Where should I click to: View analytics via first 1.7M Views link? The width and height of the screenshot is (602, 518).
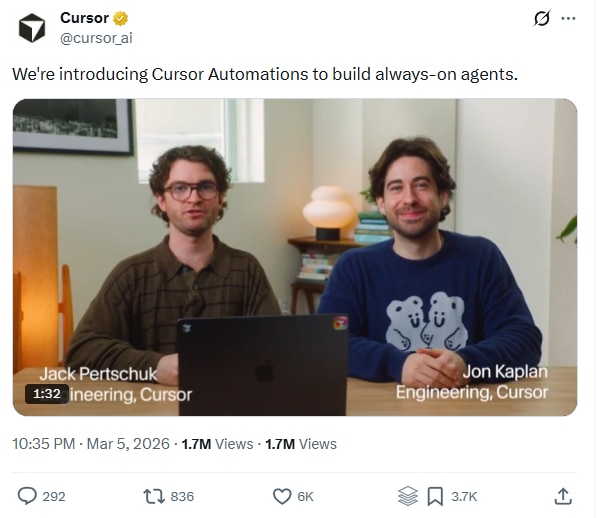point(217,444)
